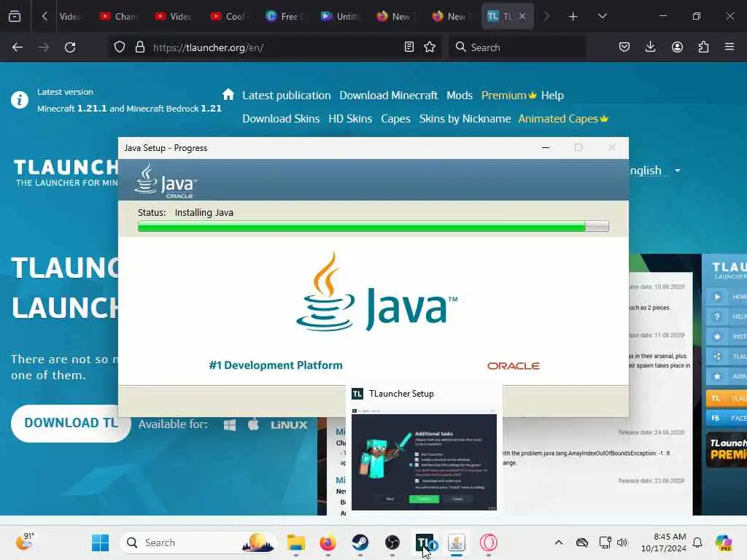List all tabs dropdown arrow
The width and height of the screenshot is (747, 560).
coord(602,17)
